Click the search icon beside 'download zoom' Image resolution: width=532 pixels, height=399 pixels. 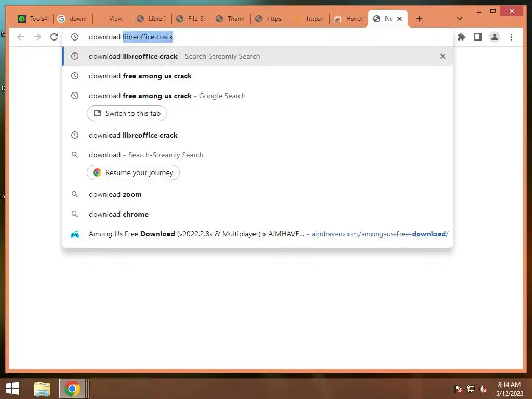coord(75,194)
